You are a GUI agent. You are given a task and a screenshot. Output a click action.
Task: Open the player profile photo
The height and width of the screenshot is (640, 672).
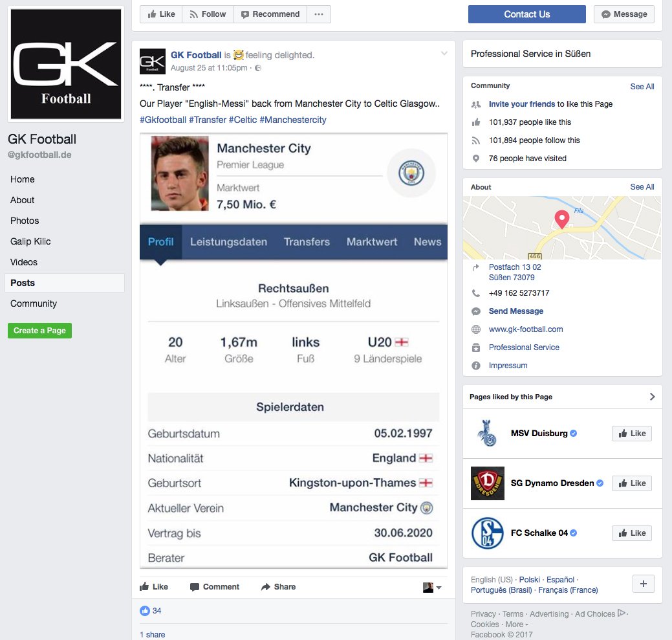[x=180, y=173]
